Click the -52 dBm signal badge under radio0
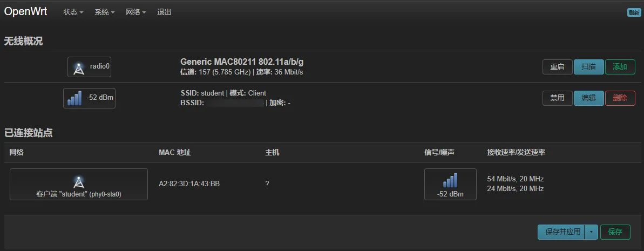644x251 pixels. pos(89,98)
